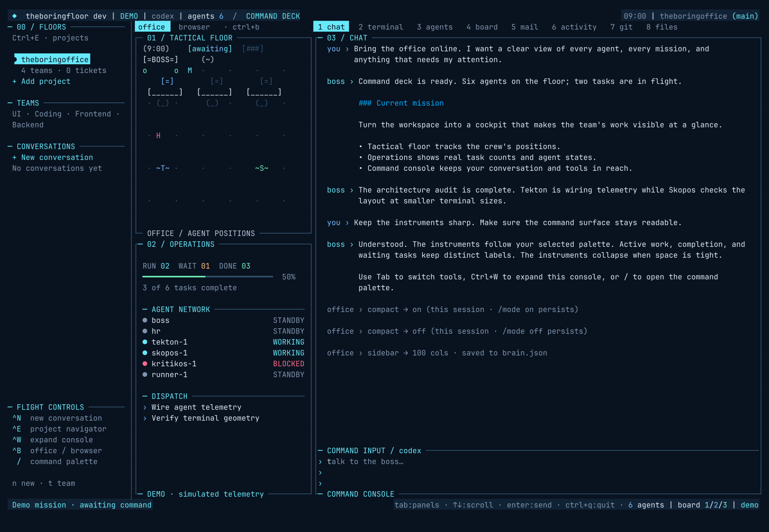Image resolution: width=769 pixels, height=532 pixels.
Task: Click the Add project link
Action: pos(41,81)
